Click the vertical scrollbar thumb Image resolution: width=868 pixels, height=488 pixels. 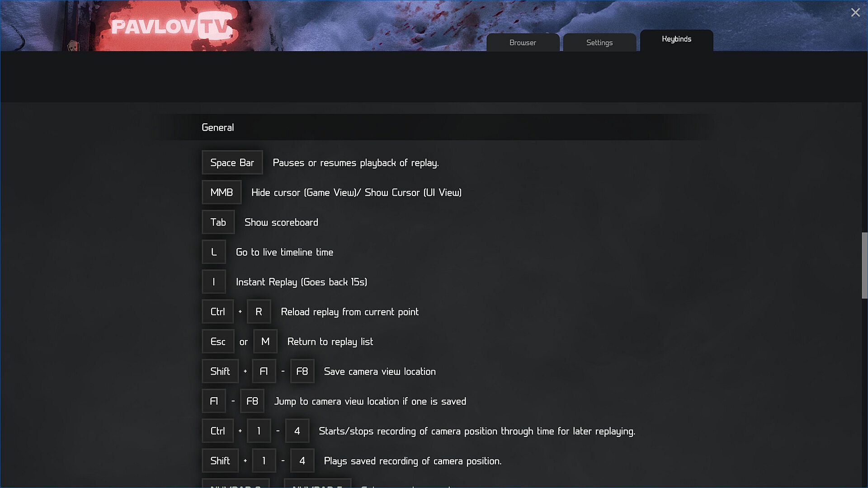coord(864,266)
